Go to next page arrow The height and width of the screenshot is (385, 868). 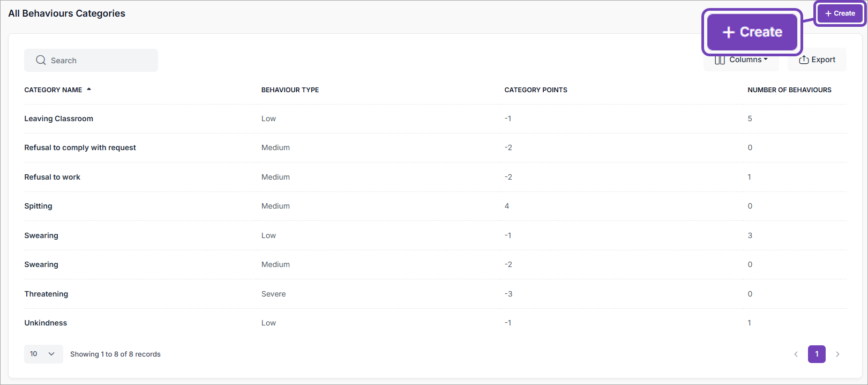(x=837, y=354)
